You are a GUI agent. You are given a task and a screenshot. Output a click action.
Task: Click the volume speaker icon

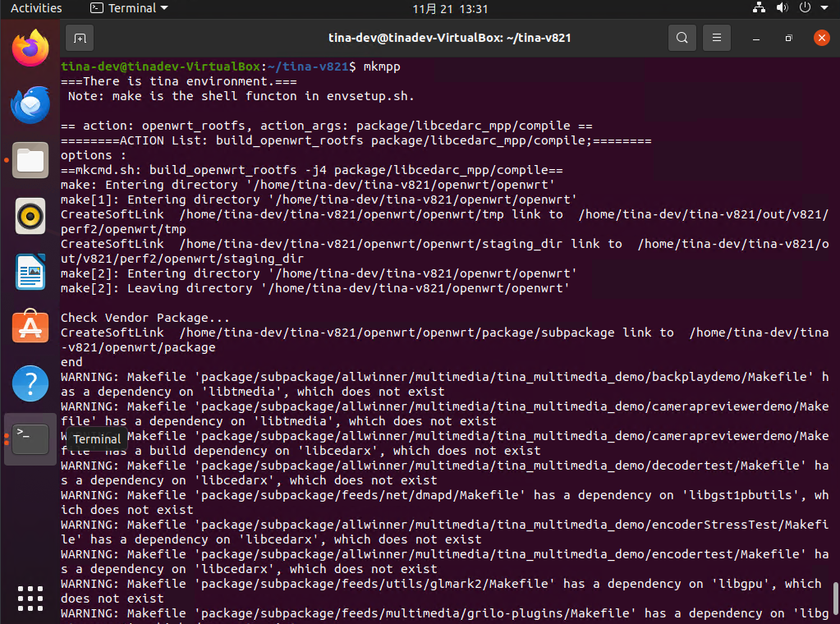click(x=782, y=8)
